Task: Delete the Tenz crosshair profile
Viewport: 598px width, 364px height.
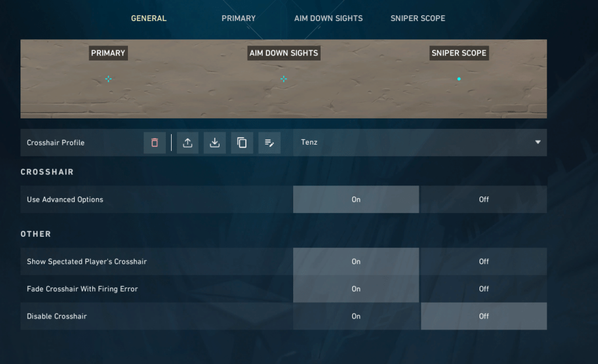Action: tap(154, 142)
